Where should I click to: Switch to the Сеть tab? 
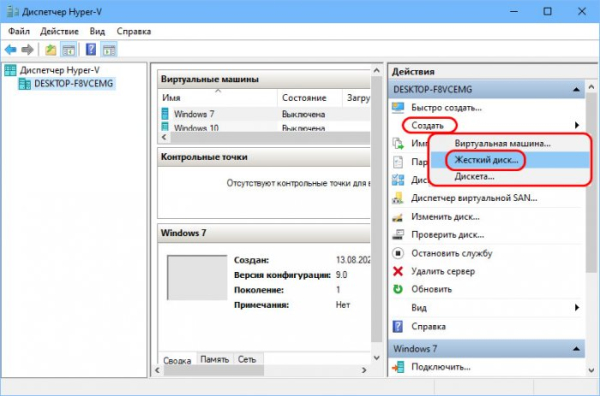pos(247,359)
